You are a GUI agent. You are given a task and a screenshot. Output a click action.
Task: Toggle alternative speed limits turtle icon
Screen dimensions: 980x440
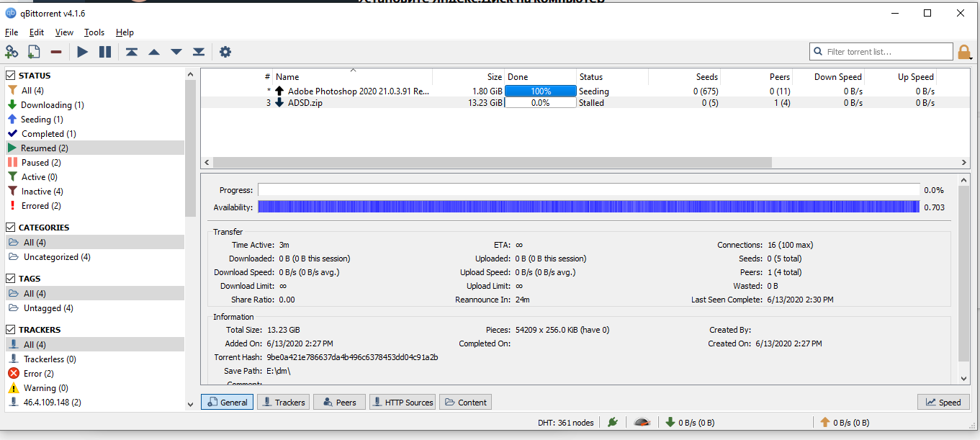coord(642,423)
